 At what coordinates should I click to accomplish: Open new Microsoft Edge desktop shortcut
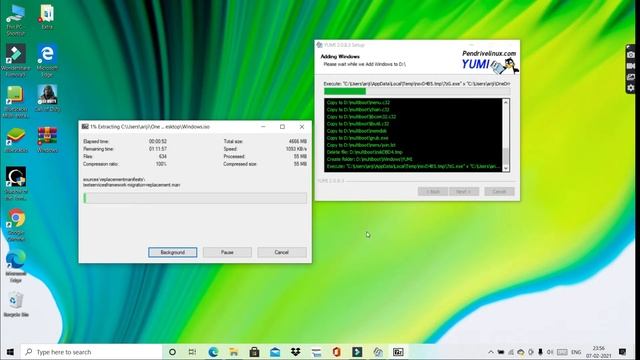tap(16, 266)
